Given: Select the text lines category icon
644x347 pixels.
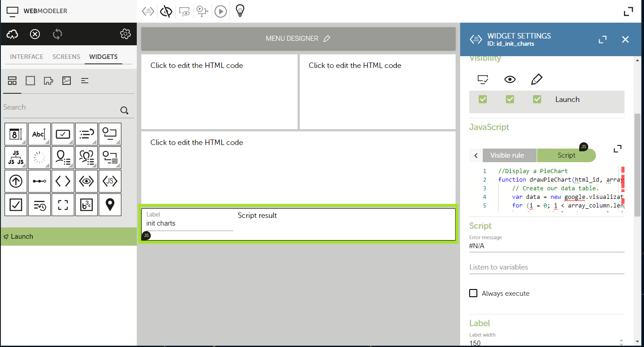Looking at the screenshot, I should tap(85, 81).
